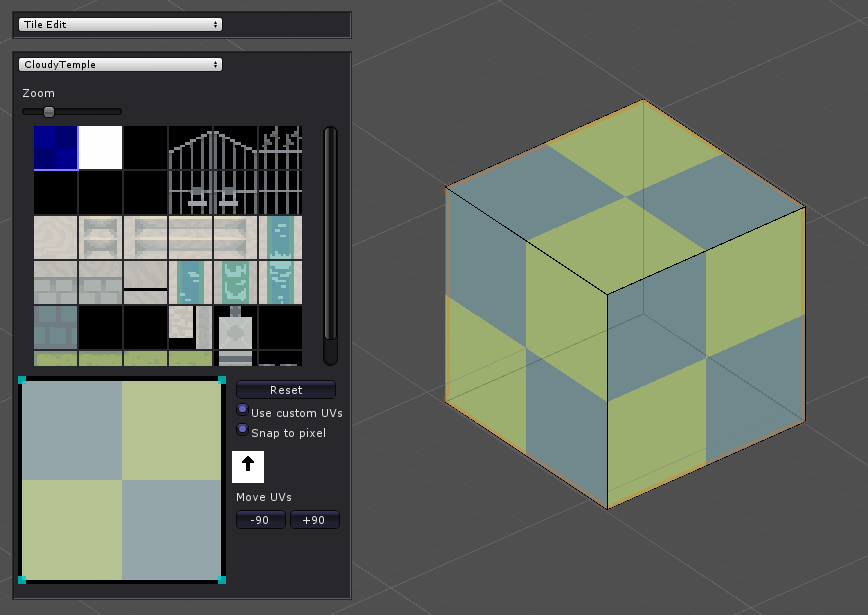The image size is (868, 615).
Task: Rotate UVs with the +90 button
Action: [x=314, y=520]
